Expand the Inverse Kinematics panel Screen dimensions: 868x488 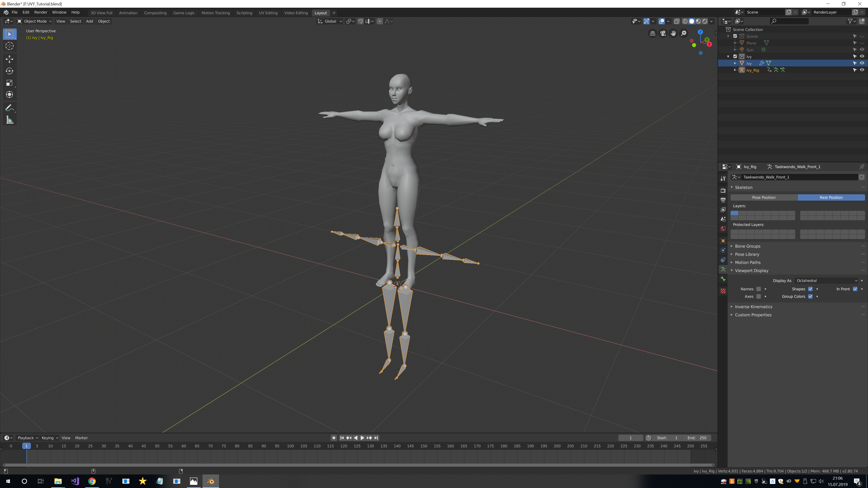(753, 307)
